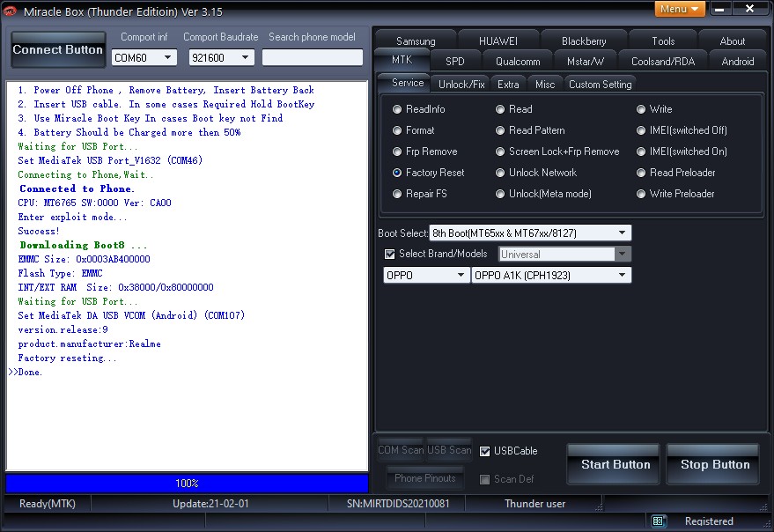
Task: Expand the Boot Select dropdown
Action: 530,233
